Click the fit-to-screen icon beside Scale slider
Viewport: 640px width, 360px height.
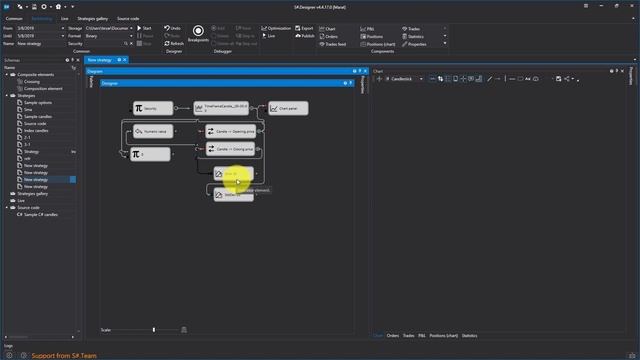click(184, 330)
